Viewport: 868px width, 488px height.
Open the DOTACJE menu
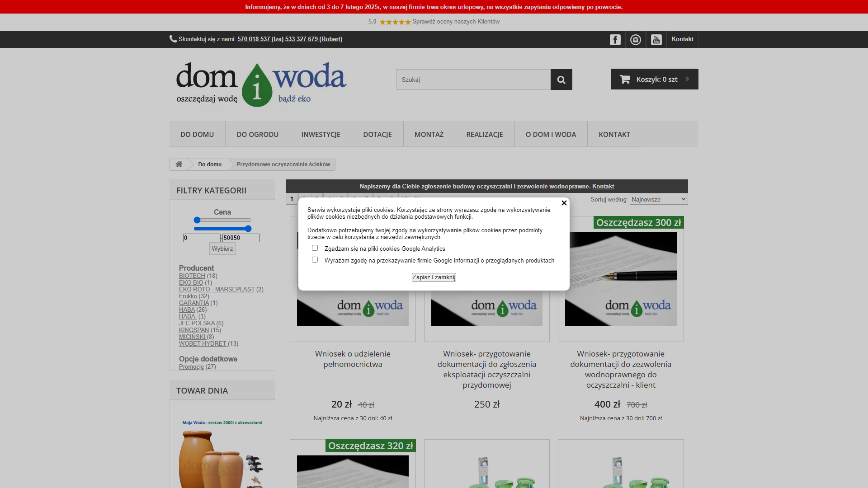[x=377, y=134]
